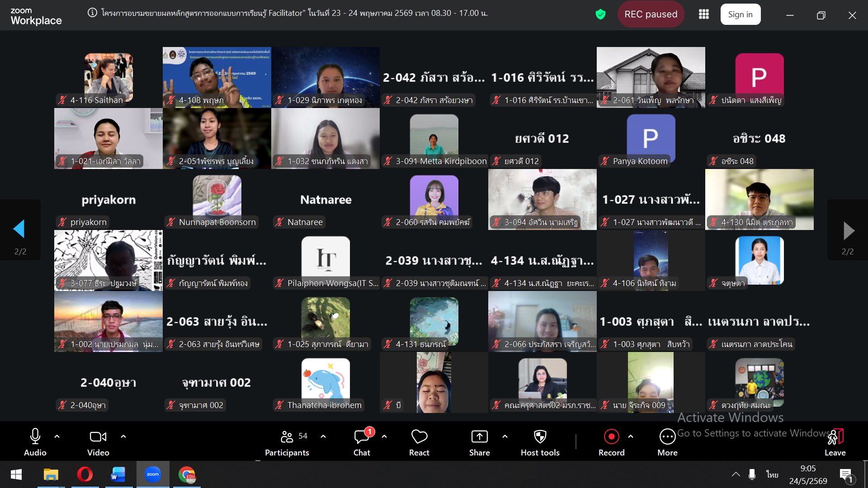Expand the Share options arrow
Viewport: 868px width, 488px height.
click(505, 436)
